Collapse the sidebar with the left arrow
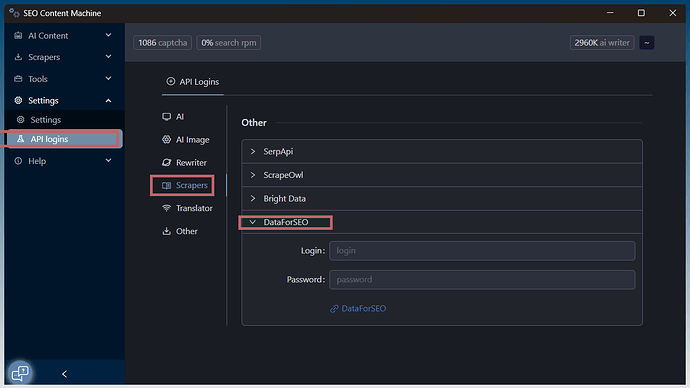 pyautogui.click(x=65, y=374)
